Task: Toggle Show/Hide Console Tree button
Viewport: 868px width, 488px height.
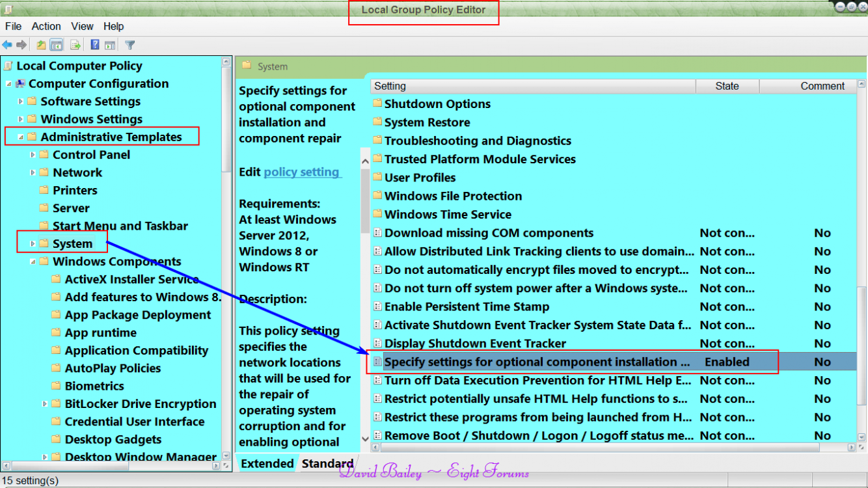Action: click(x=57, y=45)
